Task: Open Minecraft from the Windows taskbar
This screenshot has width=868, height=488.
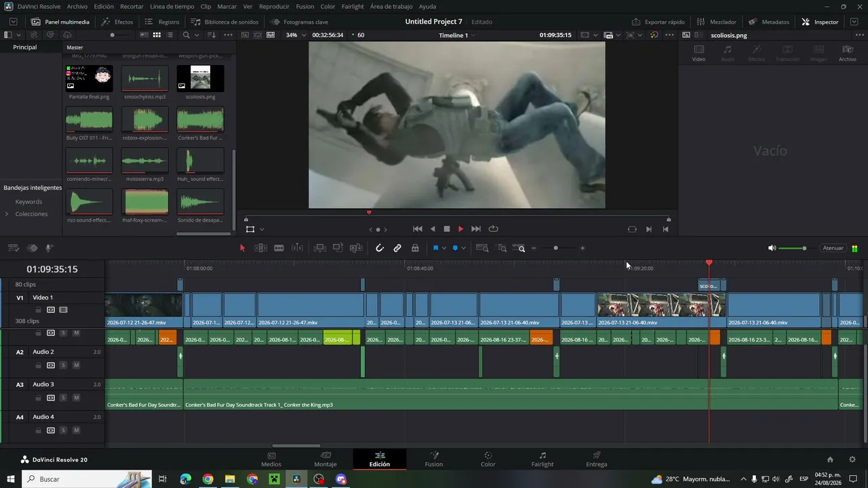Action: 274,479
